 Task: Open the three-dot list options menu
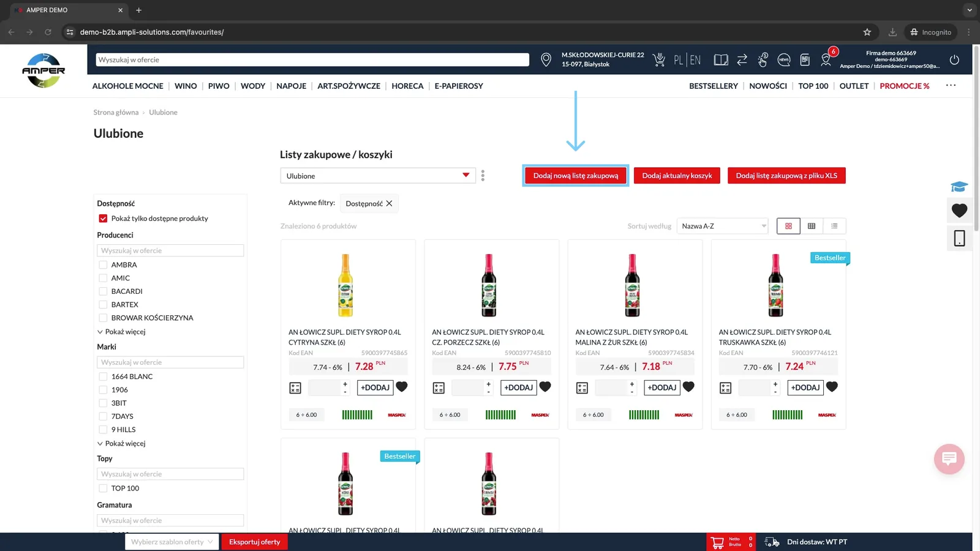[x=483, y=176]
